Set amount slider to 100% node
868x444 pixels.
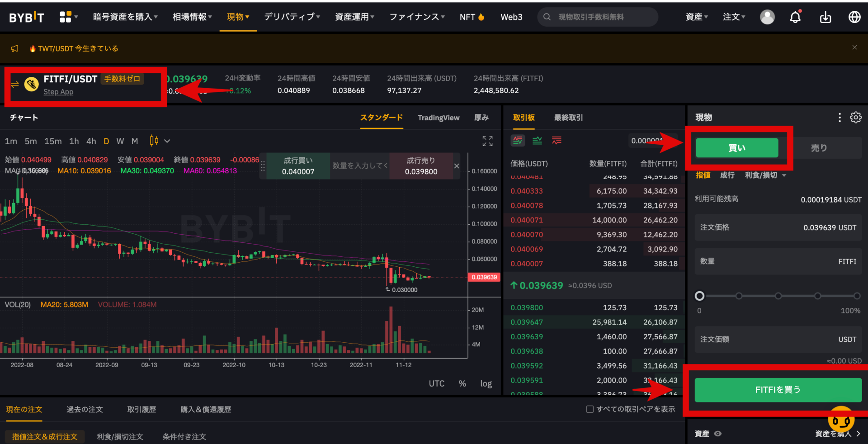pyautogui.click(x=857, y=296)
